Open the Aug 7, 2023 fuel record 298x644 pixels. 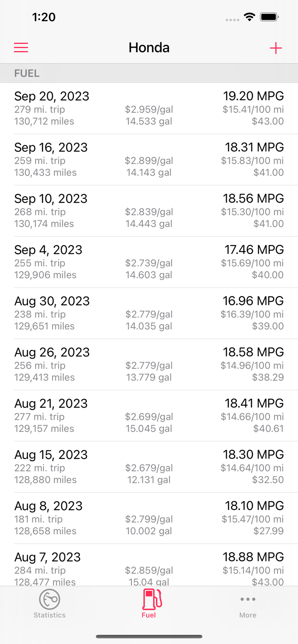pyautogui.click(x=149, y=568)
